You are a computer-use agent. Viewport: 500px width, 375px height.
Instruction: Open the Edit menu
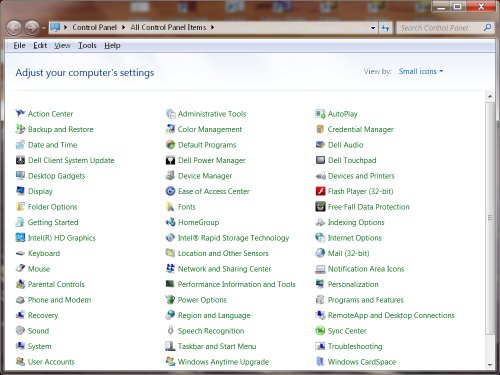40,45
